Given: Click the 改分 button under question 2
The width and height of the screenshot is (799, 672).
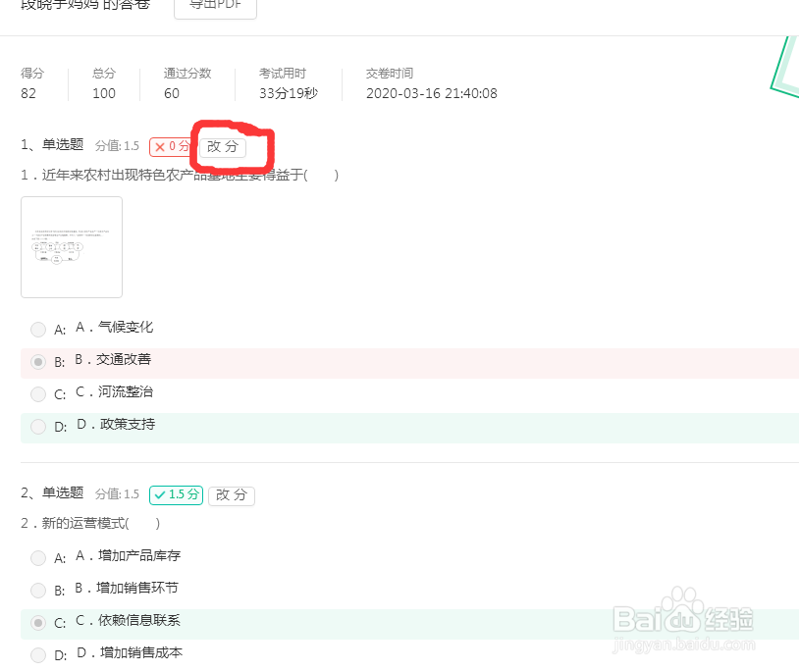Looking at the screenshot, I should pyautogui.click(x=231, y=496).
